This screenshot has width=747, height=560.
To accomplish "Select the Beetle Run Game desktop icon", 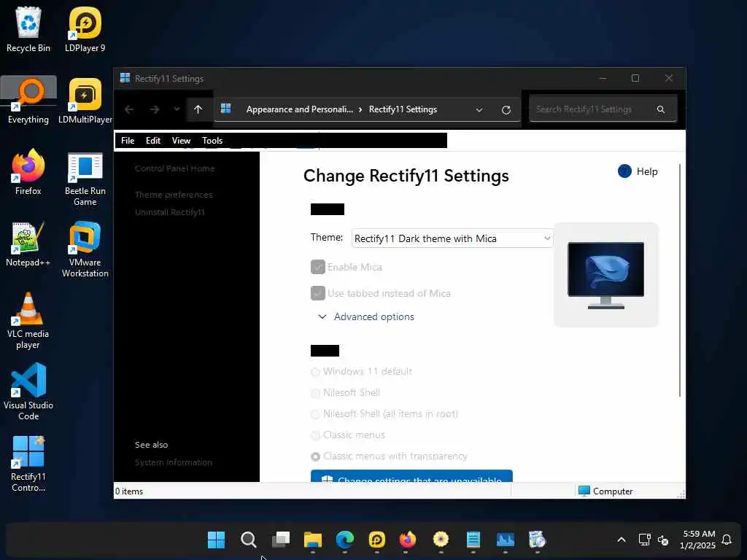I will tap(85, 178).
